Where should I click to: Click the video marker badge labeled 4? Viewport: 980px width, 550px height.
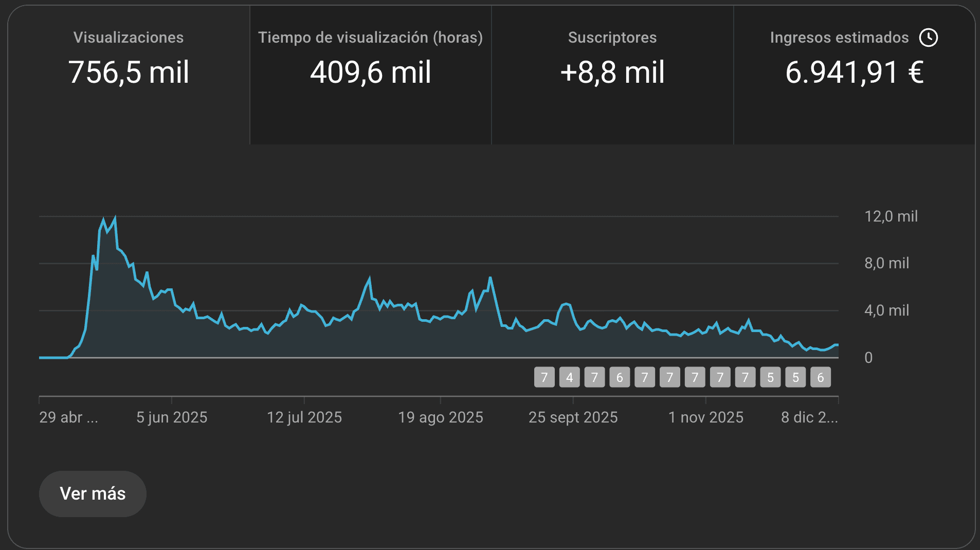click(x=569, y=377)
